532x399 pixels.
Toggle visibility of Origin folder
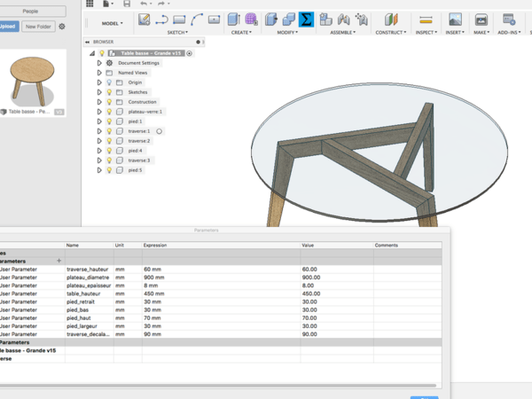[x=109, y=82]
